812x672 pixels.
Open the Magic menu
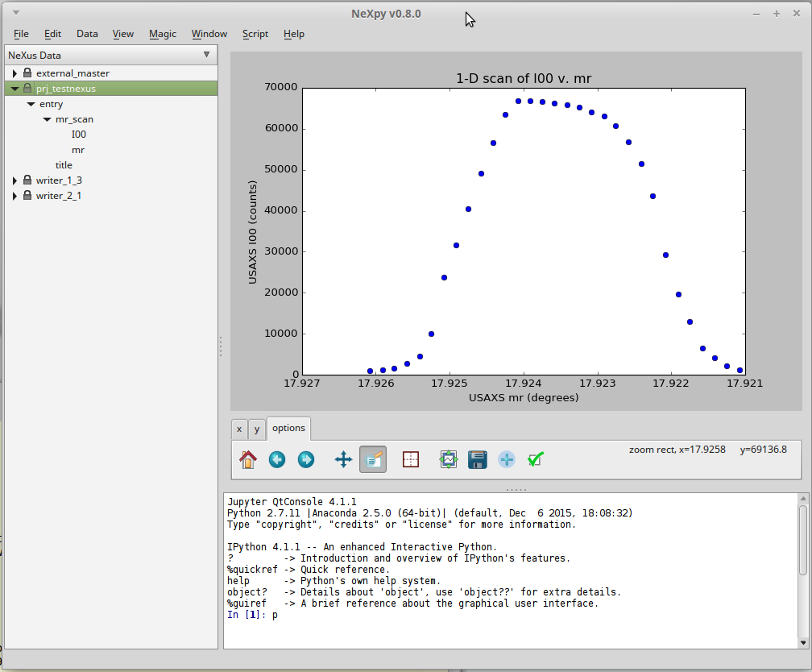[163, 34]
